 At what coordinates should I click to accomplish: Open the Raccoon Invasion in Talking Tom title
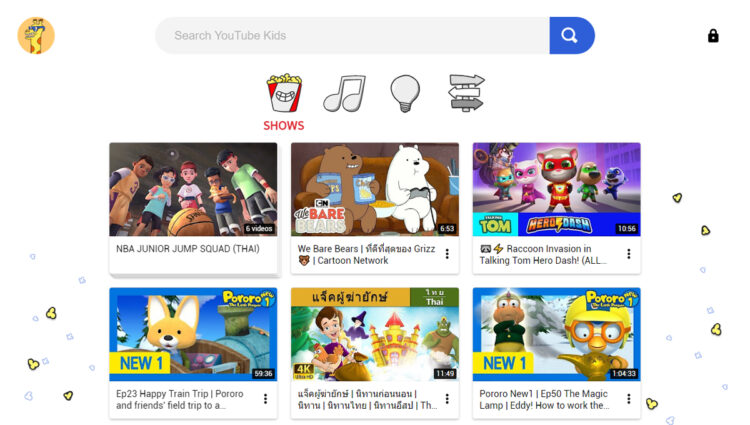(543, 255)
